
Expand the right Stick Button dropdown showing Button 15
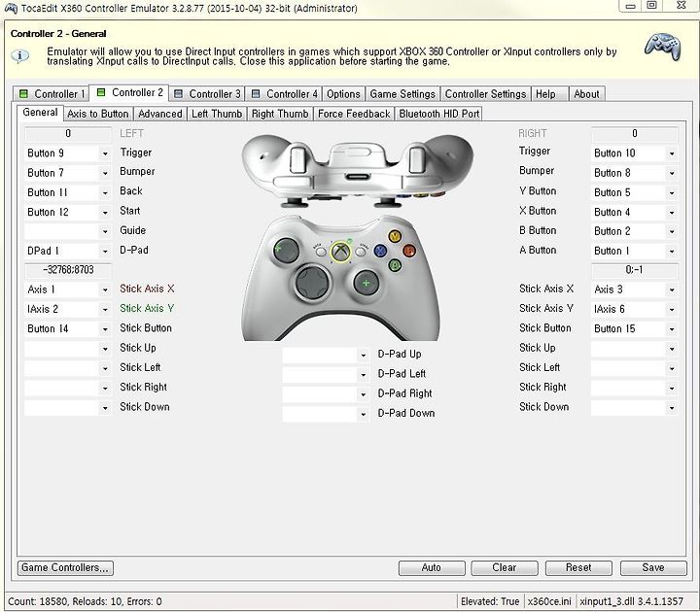634,328
